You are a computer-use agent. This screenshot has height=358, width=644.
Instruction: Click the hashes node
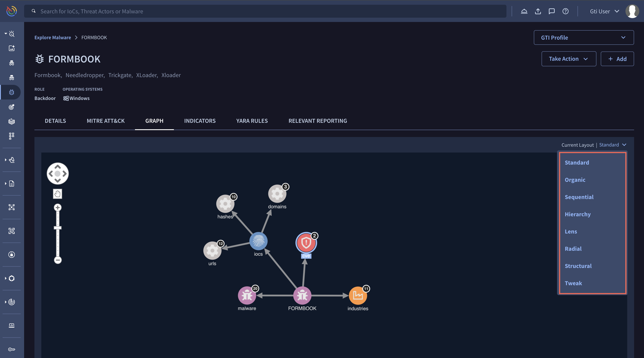225,204
